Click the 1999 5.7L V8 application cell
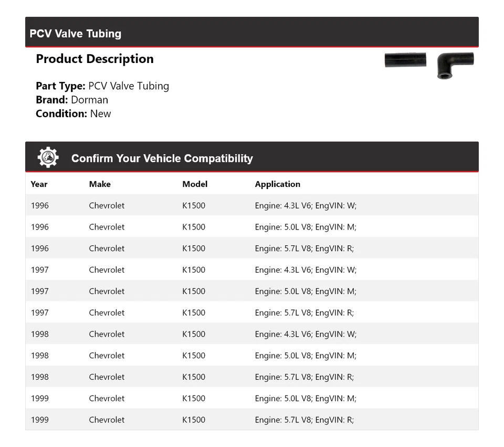Viewport: 504px width, 447px height. [x=304, y=420]
